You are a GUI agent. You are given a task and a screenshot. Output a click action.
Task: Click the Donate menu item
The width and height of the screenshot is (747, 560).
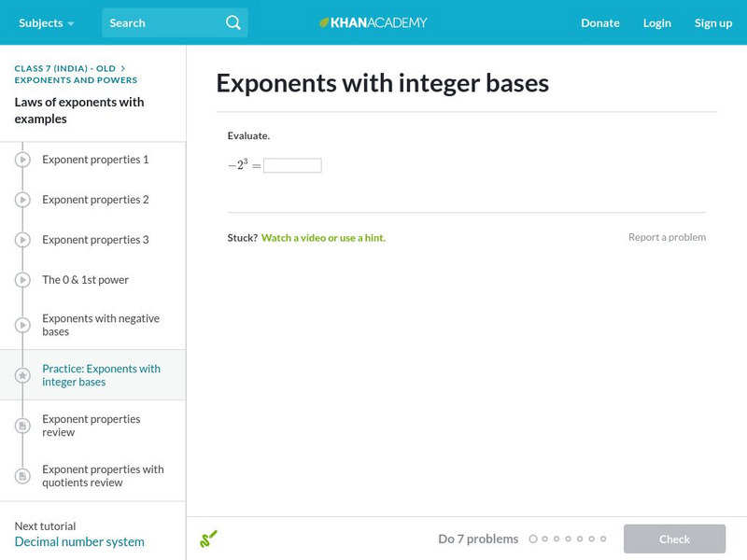click(x=599, y=22)
